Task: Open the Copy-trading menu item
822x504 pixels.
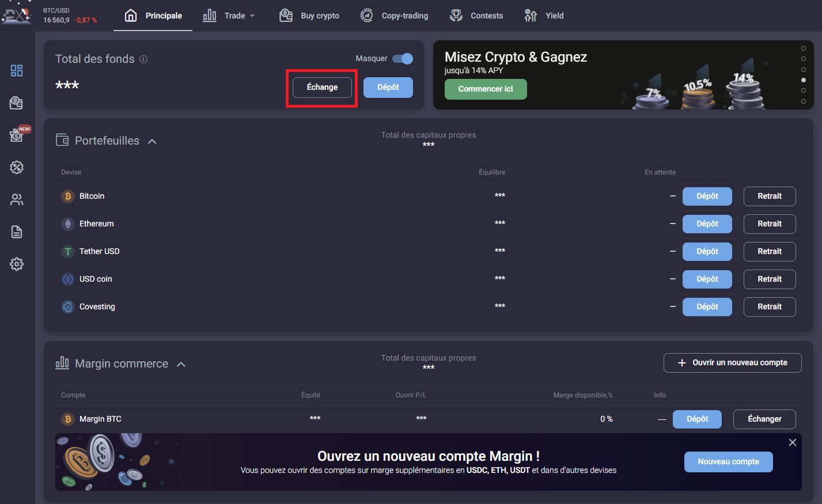Action: tap(395, 16)
